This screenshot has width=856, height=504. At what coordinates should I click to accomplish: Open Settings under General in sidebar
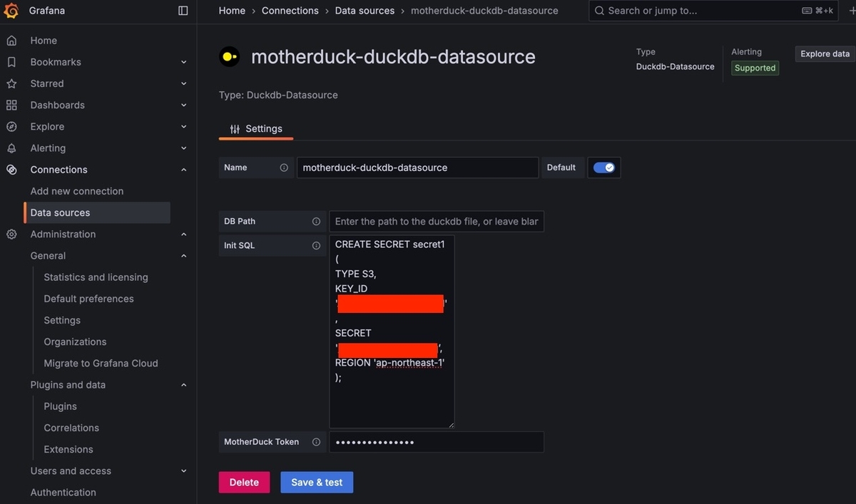pos(62,320)
